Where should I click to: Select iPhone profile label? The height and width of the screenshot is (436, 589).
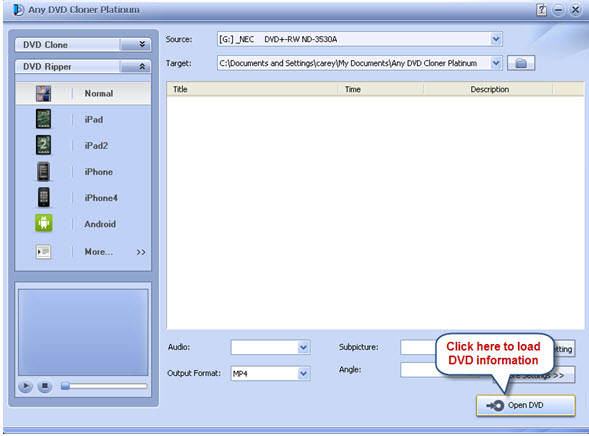[x=98, y=172]
